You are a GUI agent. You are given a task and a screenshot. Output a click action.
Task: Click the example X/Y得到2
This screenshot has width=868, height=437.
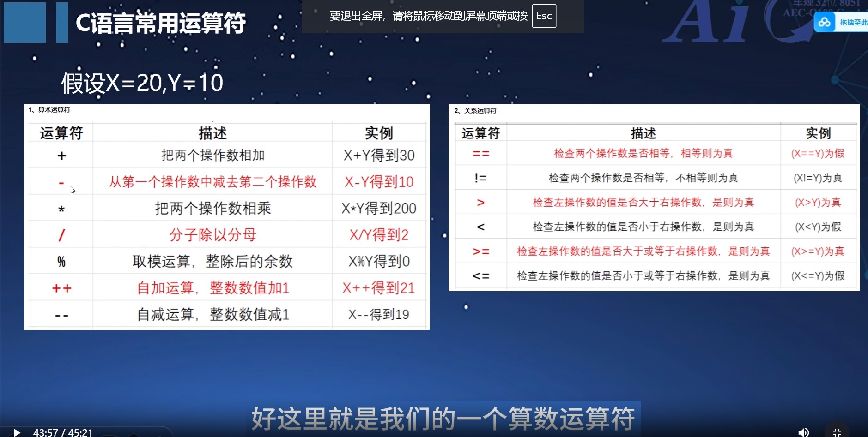click(379, 235)
